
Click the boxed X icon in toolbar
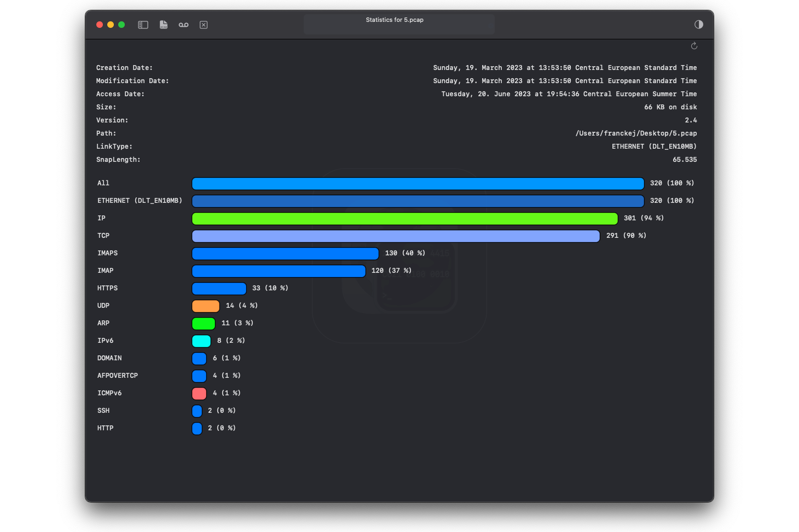[204, 25]
